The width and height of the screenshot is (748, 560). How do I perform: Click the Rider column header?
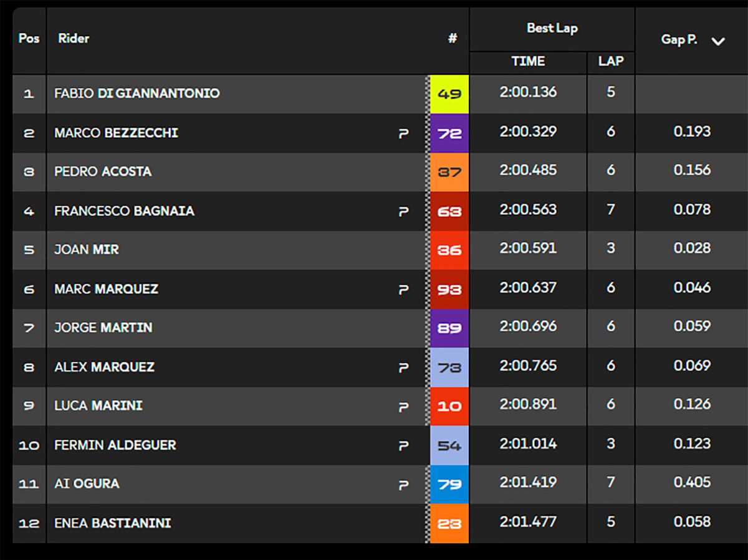pos(74,39)
